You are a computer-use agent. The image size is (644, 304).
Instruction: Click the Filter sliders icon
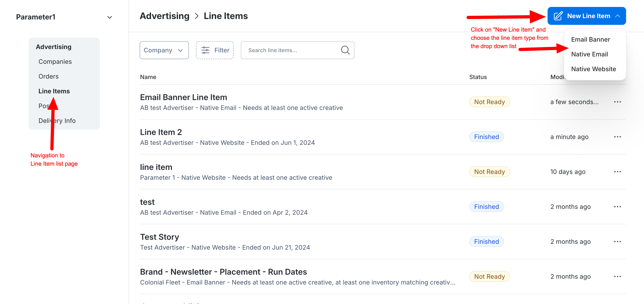point(205,50)
